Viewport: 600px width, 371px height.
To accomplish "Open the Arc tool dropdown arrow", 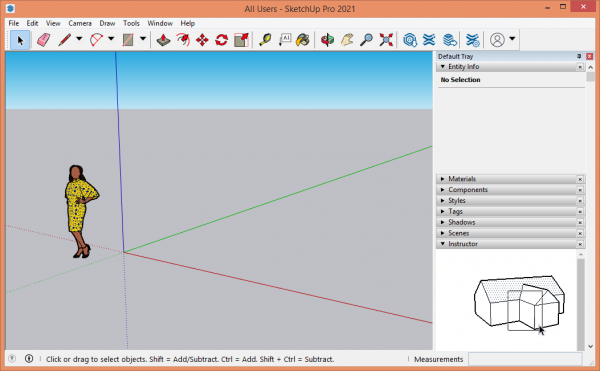I will [111, 39].
